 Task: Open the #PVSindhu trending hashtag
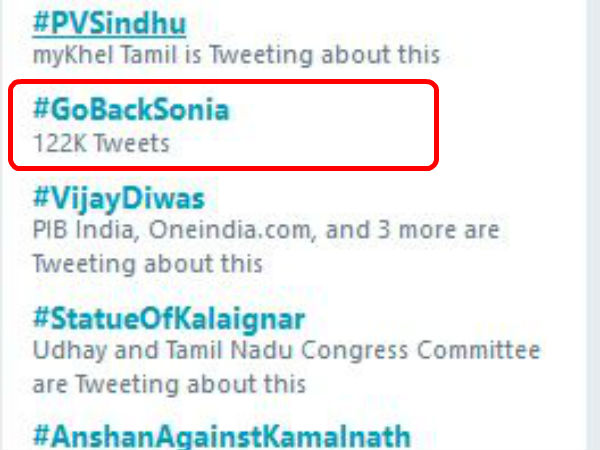coord(109,21)
